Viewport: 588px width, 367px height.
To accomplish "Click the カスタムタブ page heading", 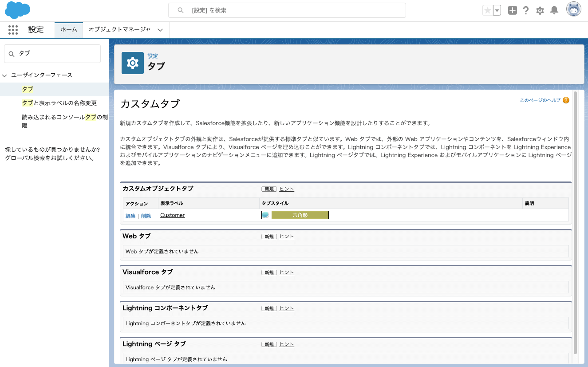I will 150,104.
